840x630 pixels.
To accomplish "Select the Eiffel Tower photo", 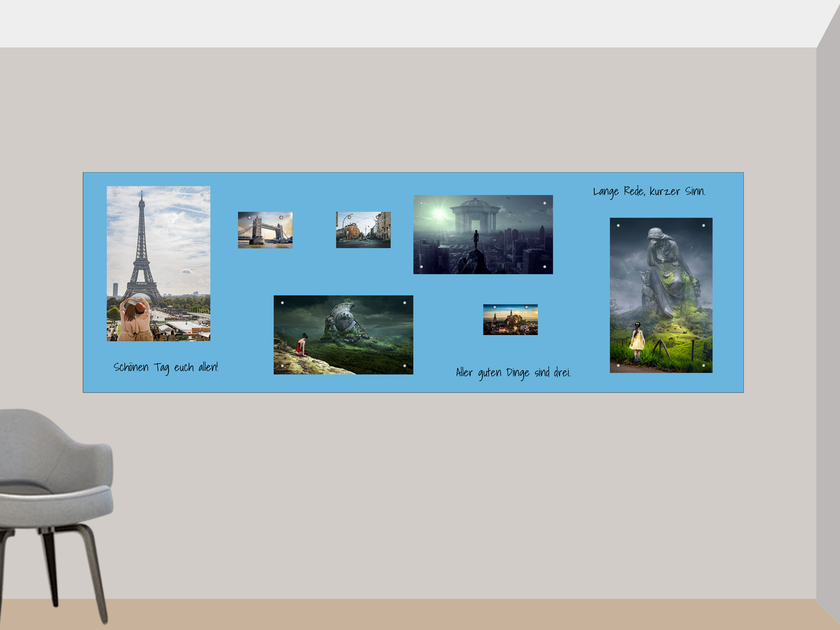I will 158,264.
